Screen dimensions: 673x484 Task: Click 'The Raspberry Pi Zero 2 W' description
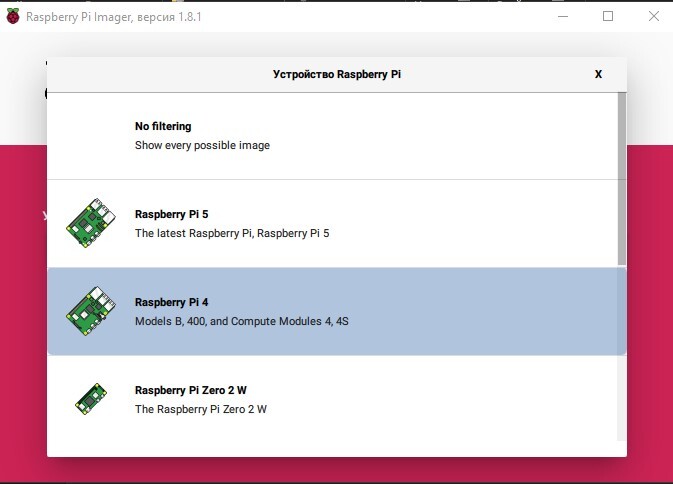(x=201, y=409)
